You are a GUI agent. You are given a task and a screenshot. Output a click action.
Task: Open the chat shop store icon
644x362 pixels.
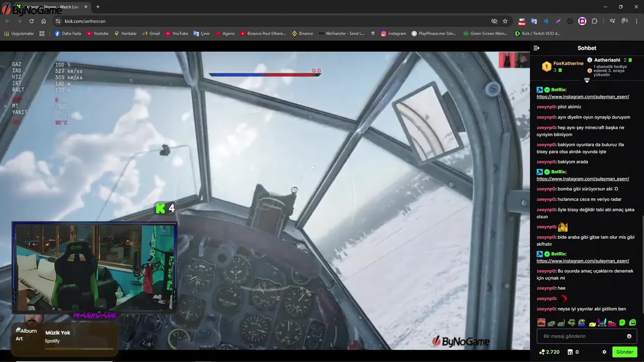570,352
